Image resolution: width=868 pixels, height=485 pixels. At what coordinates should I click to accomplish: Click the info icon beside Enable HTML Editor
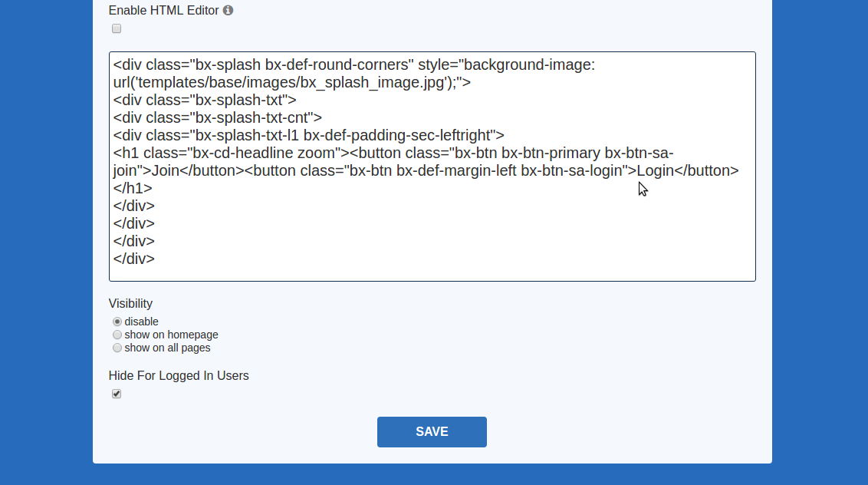pyautogui.click(x=229, y=11)
